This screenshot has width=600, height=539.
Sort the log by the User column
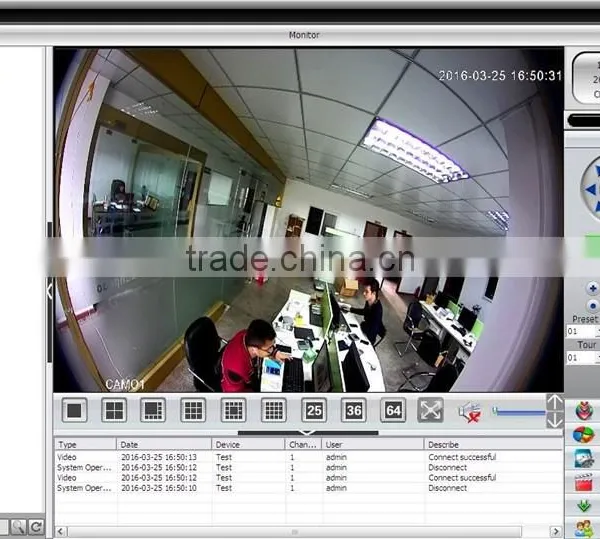coord(373,445)
